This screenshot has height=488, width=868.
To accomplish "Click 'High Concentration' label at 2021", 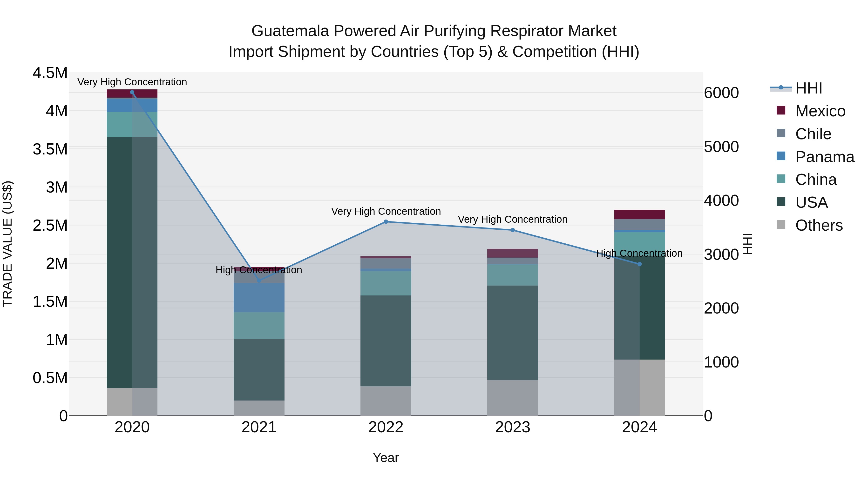I will pyautogui.click(x=259, y=270).
